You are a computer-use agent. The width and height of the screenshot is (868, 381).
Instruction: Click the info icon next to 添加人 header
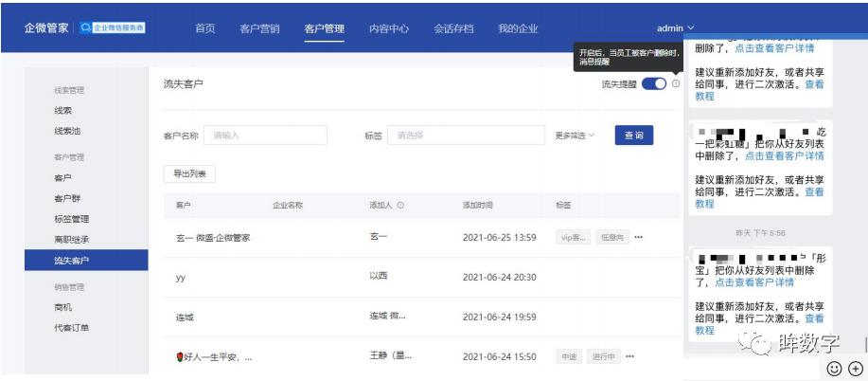coord(400,206)
